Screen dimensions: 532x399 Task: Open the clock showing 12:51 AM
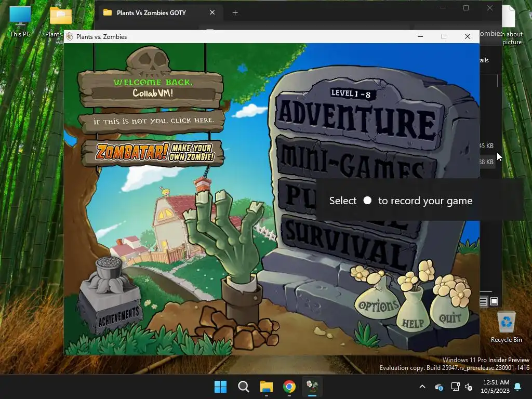(495, 387)
